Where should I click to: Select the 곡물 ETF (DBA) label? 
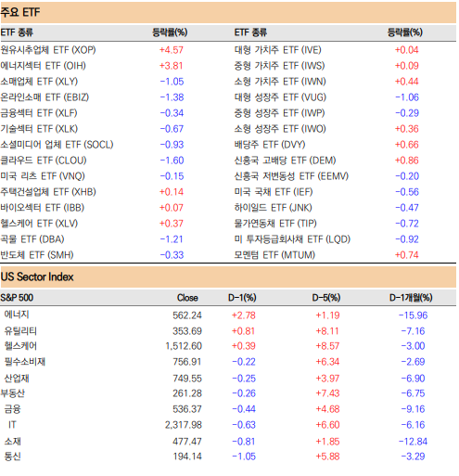[x=32, y=239]
